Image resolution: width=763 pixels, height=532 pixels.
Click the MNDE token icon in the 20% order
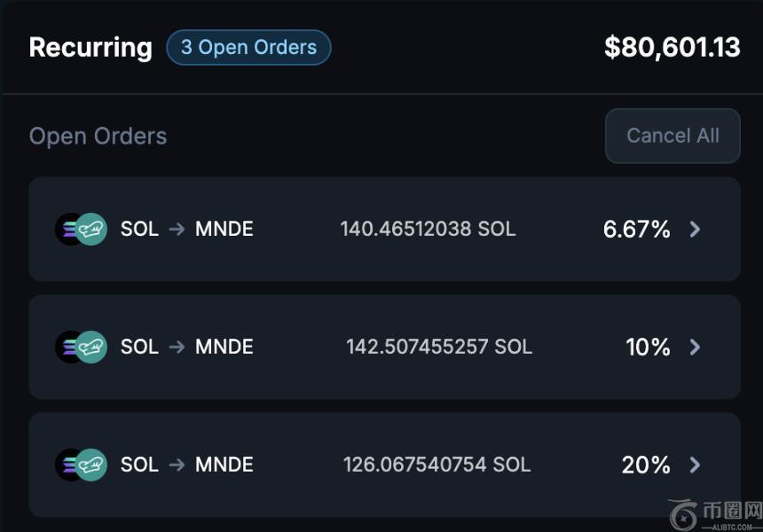coord(91,465)
